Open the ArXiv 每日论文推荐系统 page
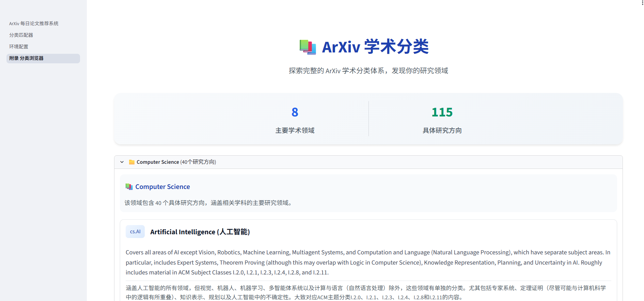The width and height of the screenshot is (644, 301). (34, 23)
